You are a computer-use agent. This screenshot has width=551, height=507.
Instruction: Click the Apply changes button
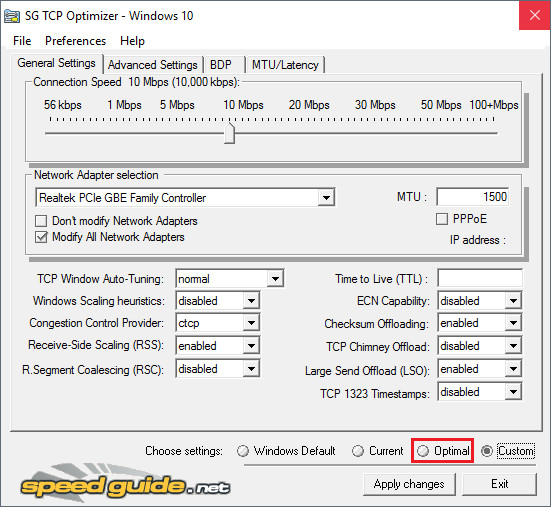pyautogui.click(x=409, y=484)
